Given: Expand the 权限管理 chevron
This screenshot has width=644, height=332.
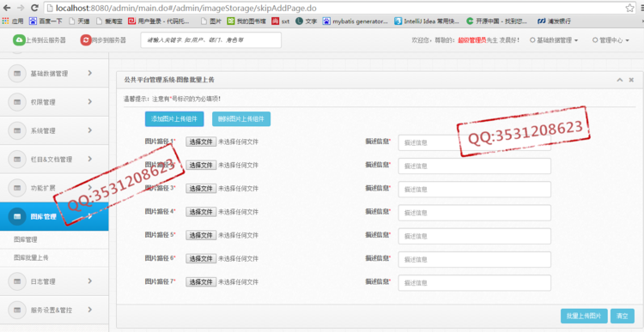Looking at the screenshot, I should coord(89,102).
